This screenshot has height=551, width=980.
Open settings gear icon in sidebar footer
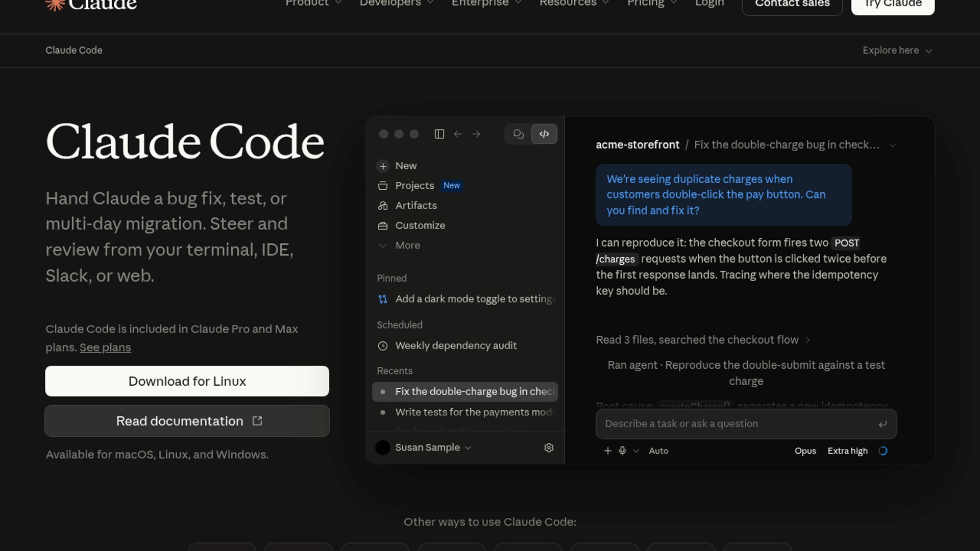(549, 447)
